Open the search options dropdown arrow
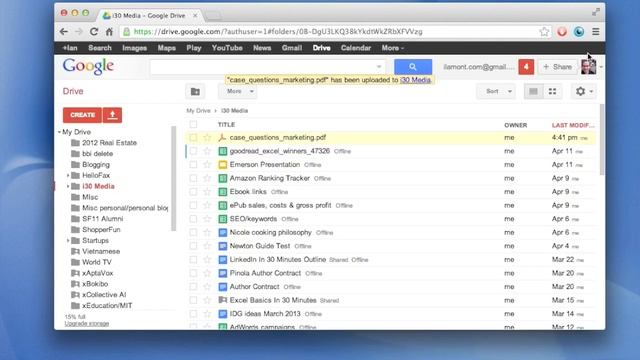The width and height of the screenshot is (640, 360). click(379, 67)
